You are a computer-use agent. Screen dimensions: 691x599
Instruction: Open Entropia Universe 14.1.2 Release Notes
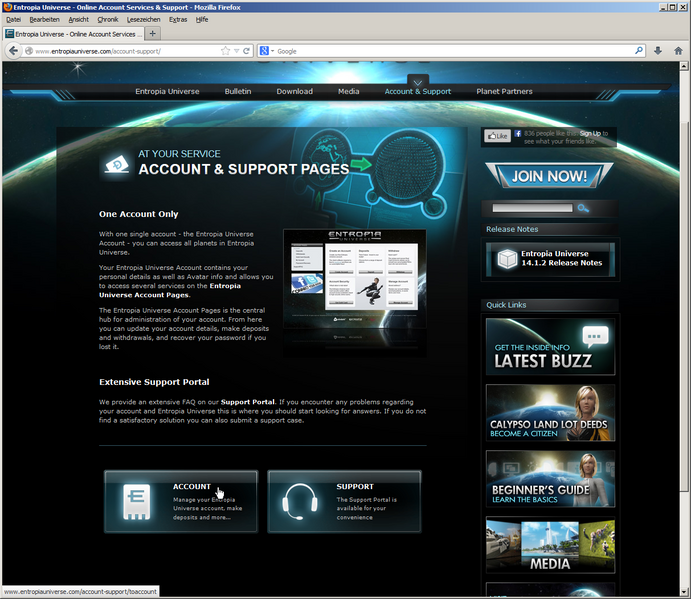coord(550,259)
